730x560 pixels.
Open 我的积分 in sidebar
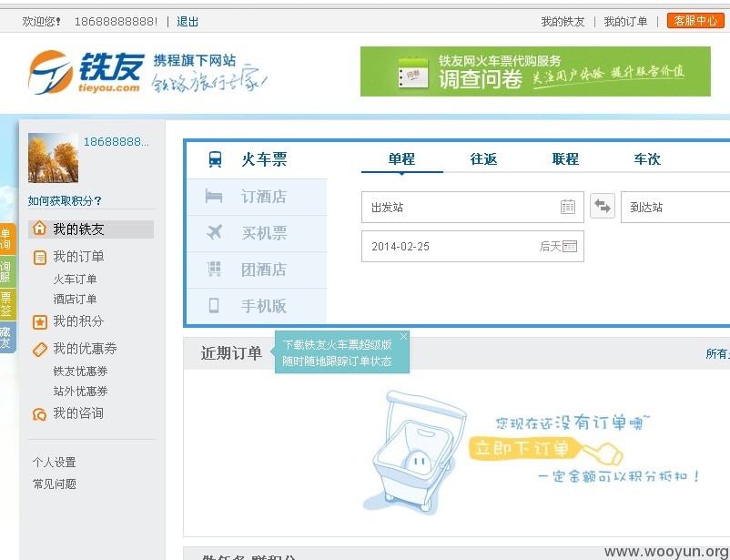pyautogui.click(x=78, y=321)
